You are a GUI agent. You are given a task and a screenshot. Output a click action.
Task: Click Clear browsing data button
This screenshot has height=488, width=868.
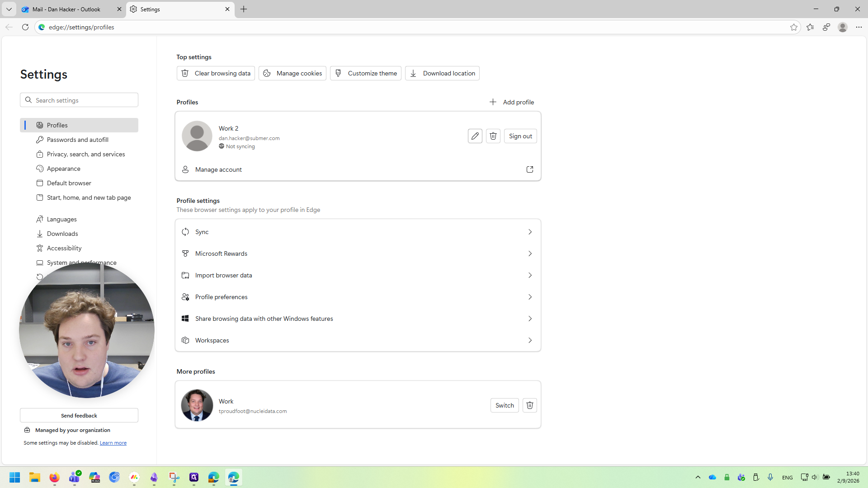coord(216,73)
